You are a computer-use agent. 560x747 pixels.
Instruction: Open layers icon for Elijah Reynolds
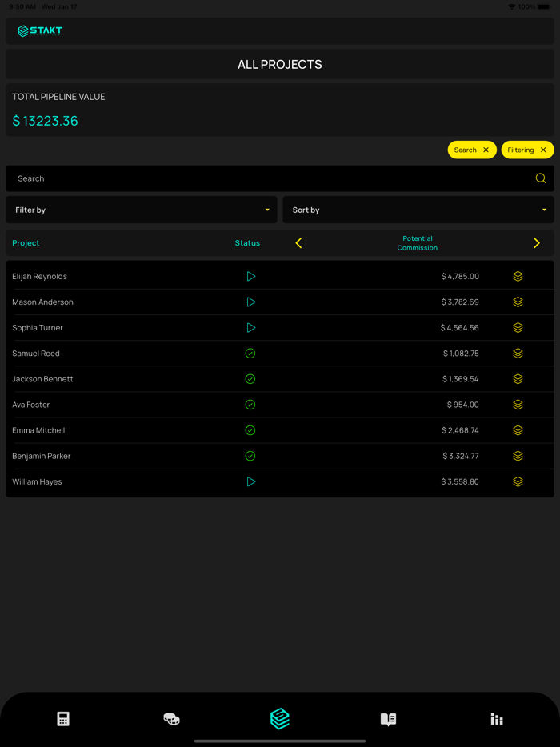tap(518, 276)
